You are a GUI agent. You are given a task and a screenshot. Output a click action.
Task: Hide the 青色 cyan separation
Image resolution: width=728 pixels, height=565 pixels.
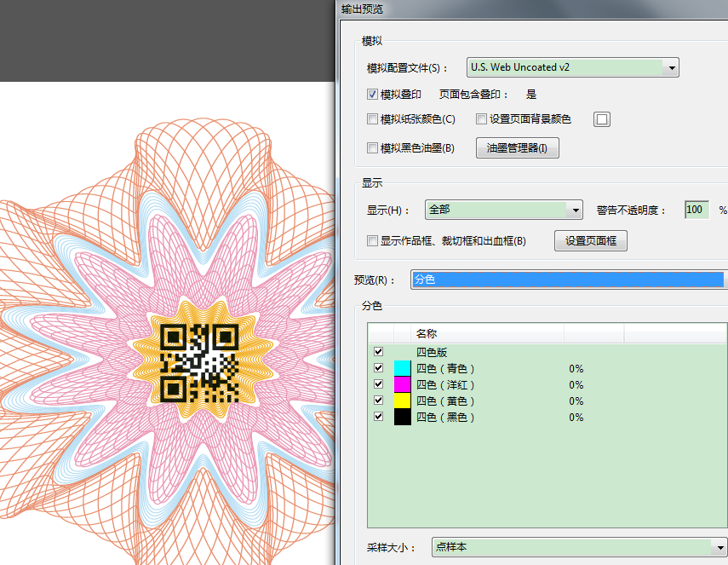(x=379, y=368)
